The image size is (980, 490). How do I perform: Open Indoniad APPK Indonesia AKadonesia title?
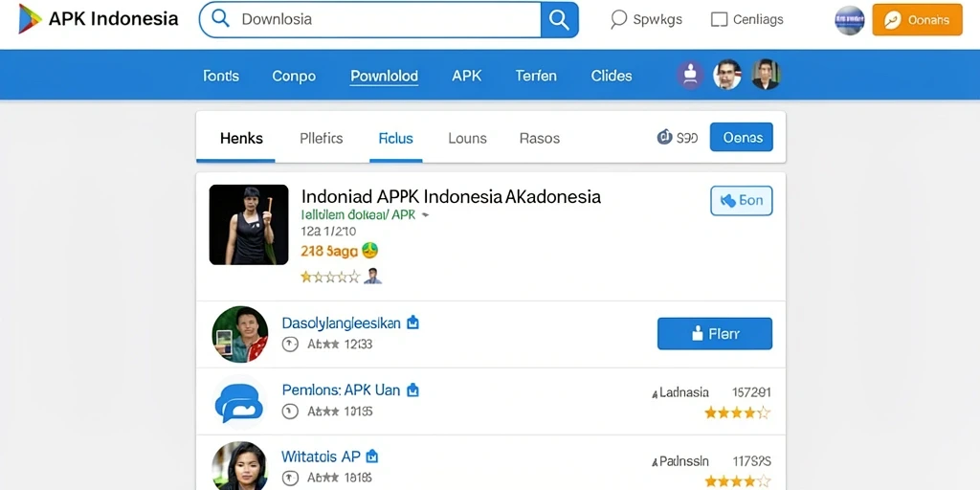(x=451, y=197)
